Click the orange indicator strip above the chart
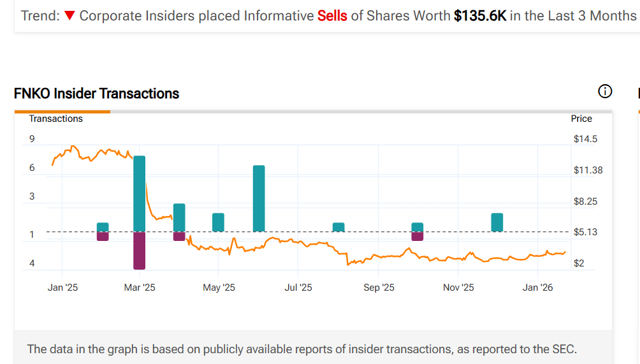This screenshot has height=364, width=640. (x=62, y=112)
